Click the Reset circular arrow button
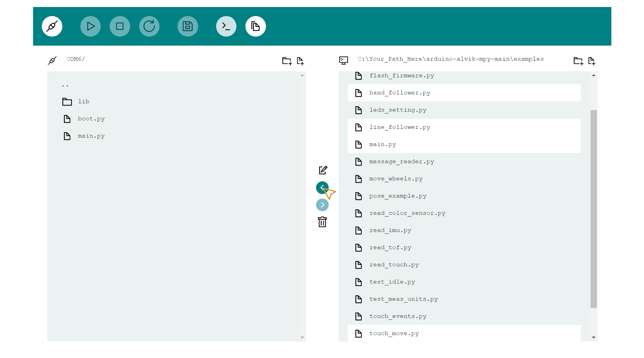 coord(149,26)
